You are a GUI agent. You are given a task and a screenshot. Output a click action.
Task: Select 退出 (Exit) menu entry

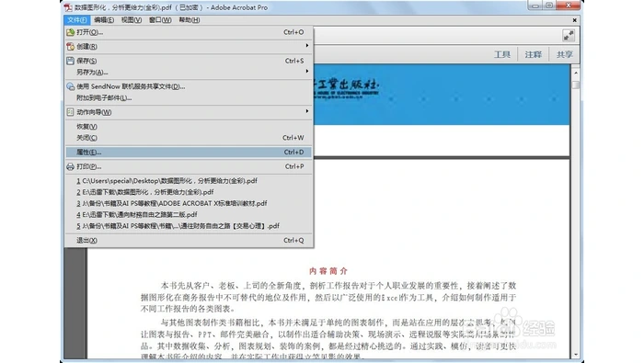coord(189,241)
